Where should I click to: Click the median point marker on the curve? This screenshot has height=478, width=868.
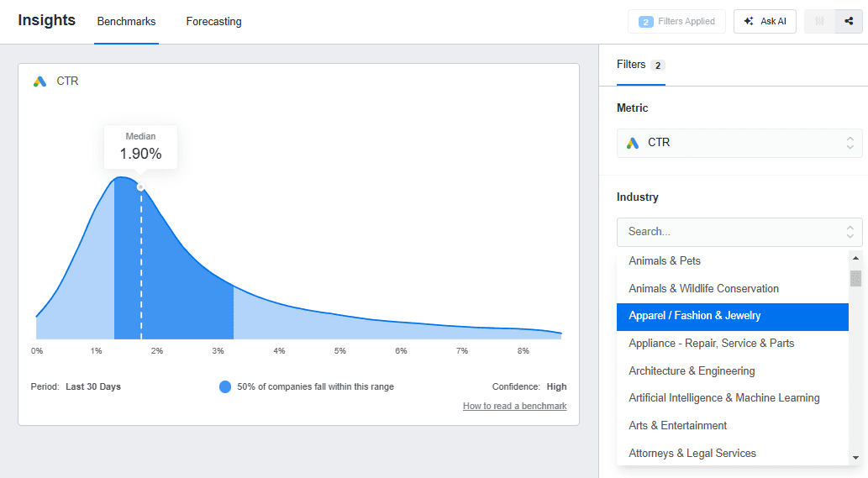pyautogui.click(x=140, y=187)
